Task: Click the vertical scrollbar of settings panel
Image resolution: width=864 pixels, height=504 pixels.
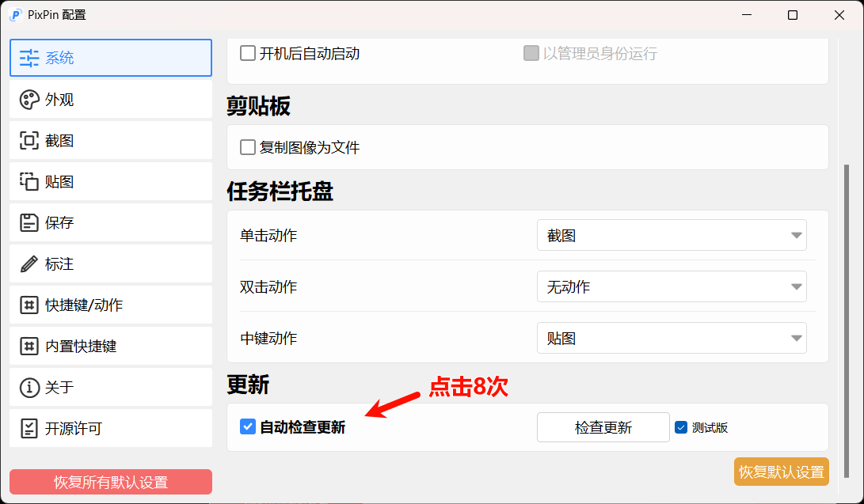Action: tap(847, 316)
